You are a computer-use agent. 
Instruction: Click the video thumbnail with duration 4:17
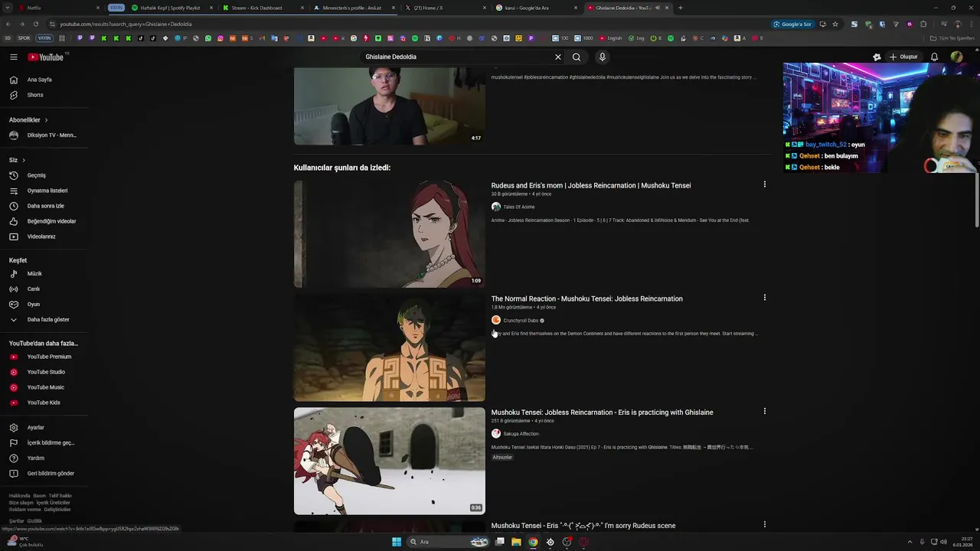390,106
